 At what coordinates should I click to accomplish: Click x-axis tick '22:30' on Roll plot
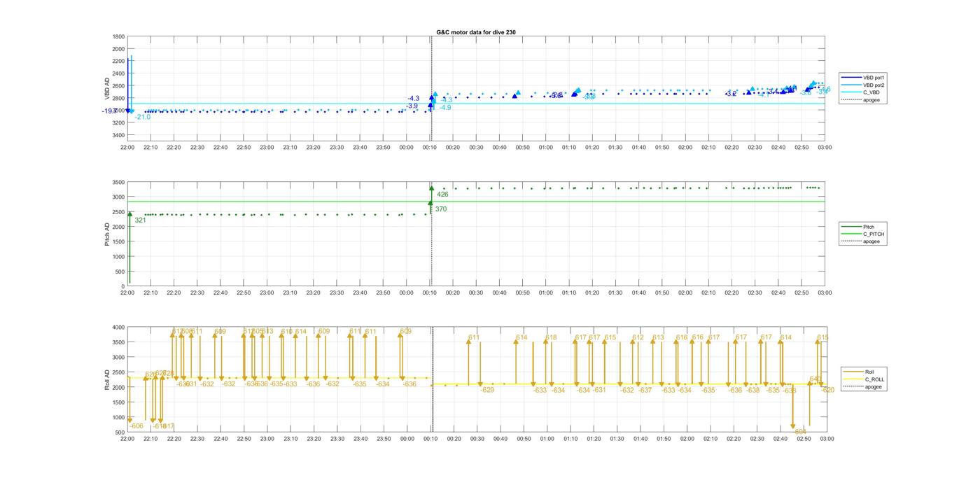[x=197, y=439]
